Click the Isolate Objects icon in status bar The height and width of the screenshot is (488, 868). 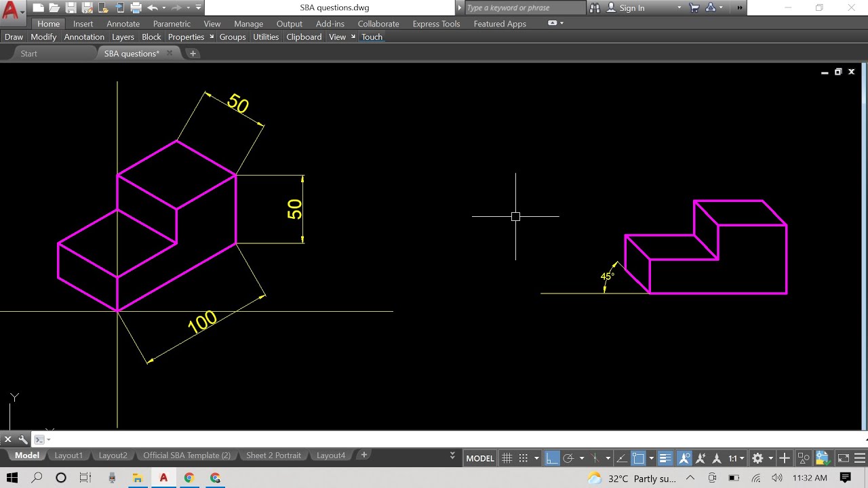(x=804, y=458)
